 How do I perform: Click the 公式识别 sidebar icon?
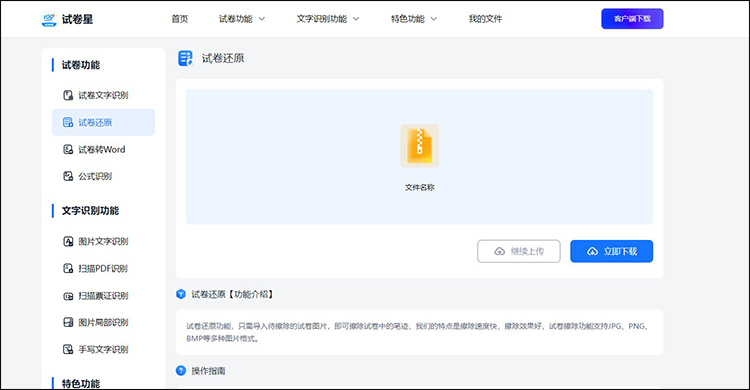pyautogui.click(x=68, y=176)
